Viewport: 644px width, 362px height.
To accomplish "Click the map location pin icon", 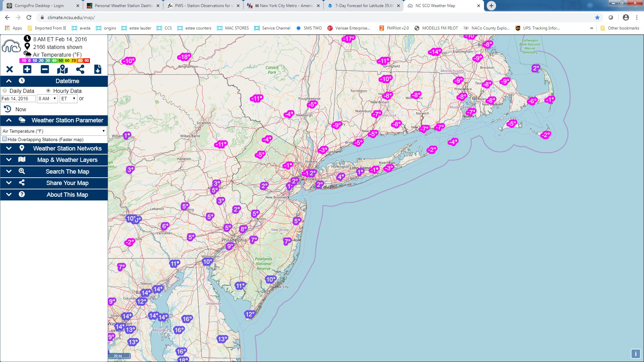I will (62, 69).
